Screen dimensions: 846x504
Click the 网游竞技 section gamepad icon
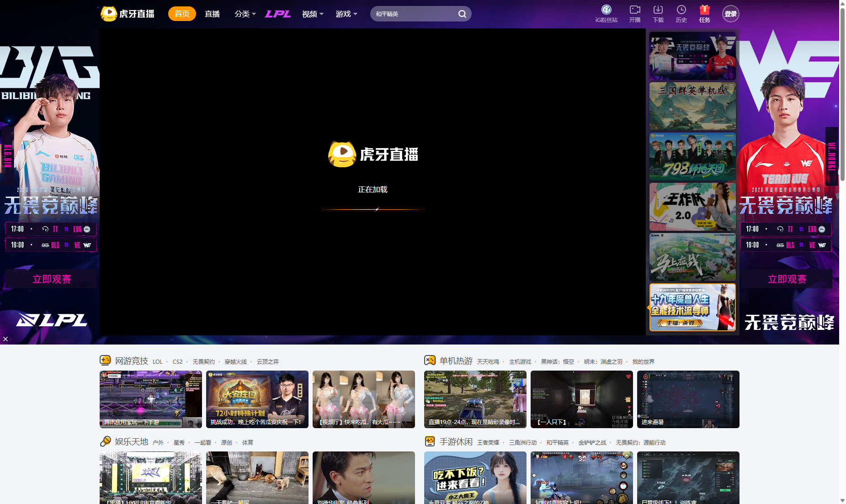click(x=105, y=361)
